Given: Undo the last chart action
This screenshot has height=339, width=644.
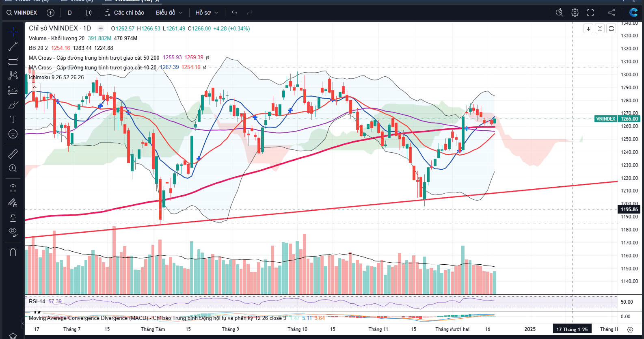Looking at the screenshot, I should [234, 13].
